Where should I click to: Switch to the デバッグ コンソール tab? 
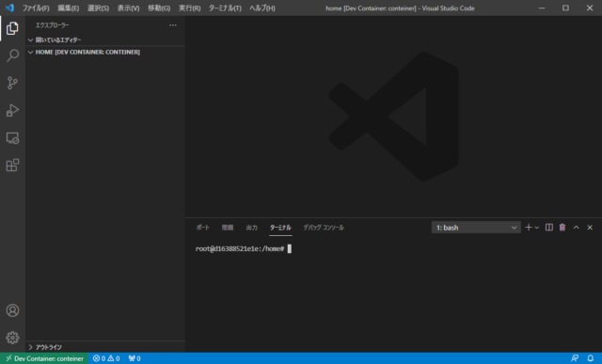point(324,228)
